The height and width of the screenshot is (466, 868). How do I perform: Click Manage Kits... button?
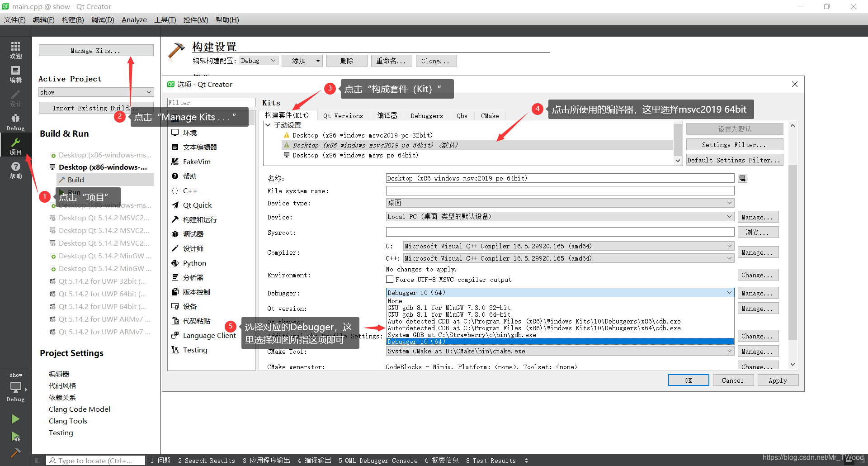(96, 50)
